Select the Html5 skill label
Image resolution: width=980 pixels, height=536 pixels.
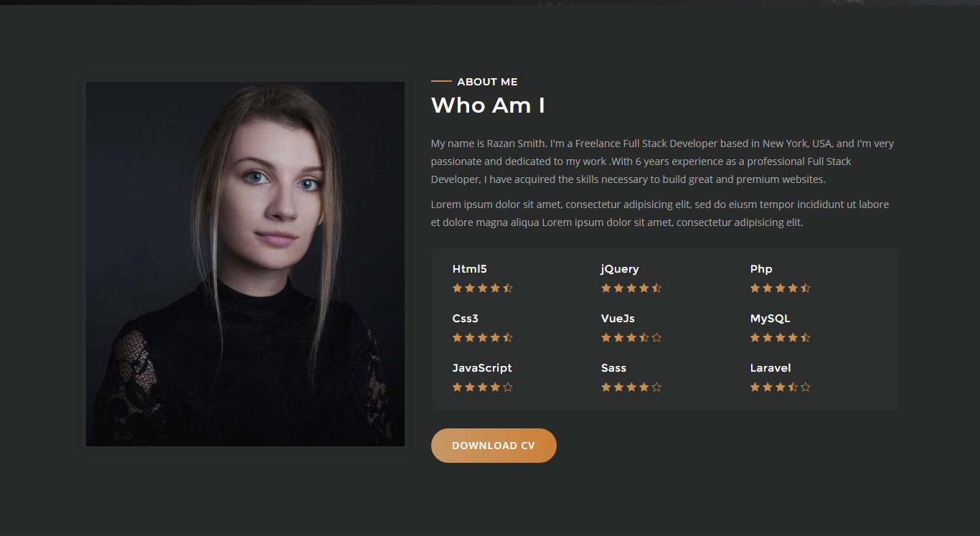click(x=470, y=269)
